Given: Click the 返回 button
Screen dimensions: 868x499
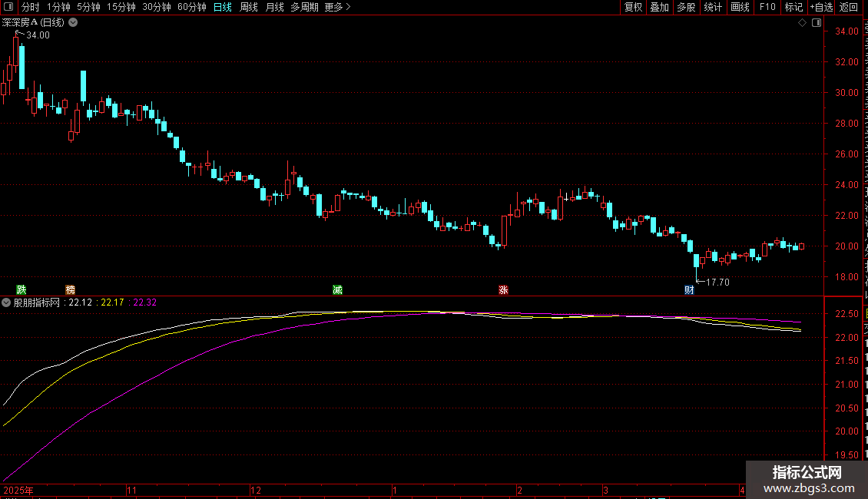Looking at the screenshot, I should (849, 7).
